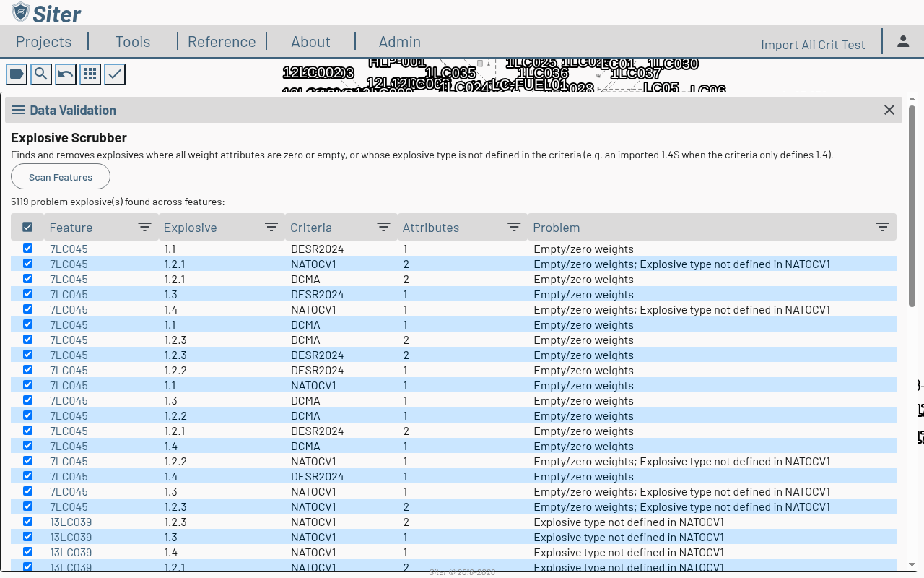Open filter for Attributes column

[514, 227]
